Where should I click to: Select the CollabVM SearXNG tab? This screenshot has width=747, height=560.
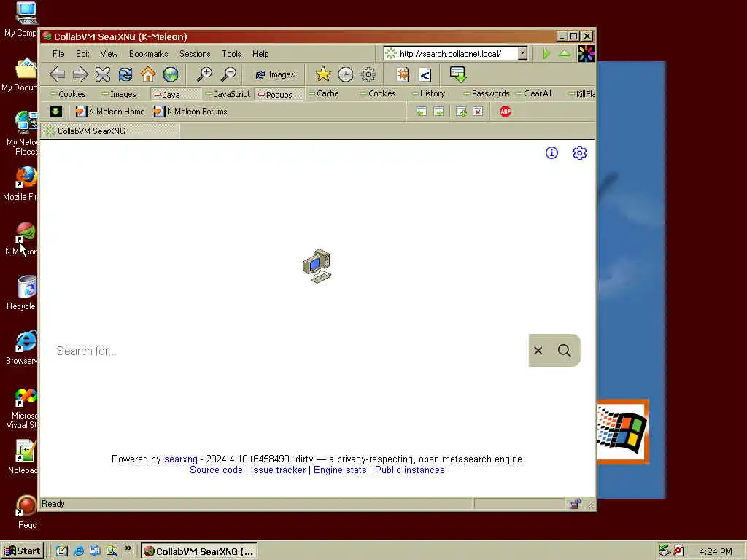click(x=111, y=131)
